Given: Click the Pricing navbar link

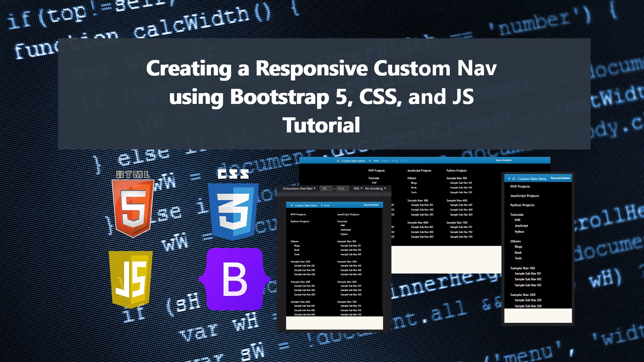Looking at the screenshot, I should (x=395, y=161).
